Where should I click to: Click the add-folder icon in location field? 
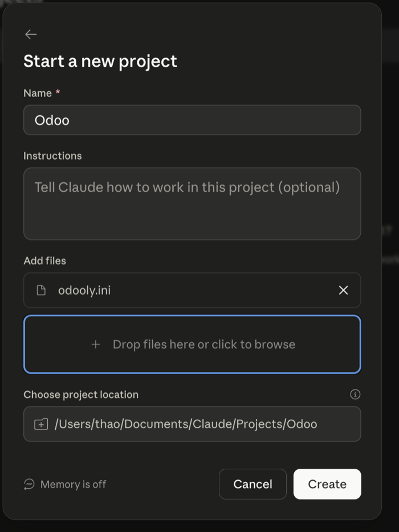coord(41,424)
